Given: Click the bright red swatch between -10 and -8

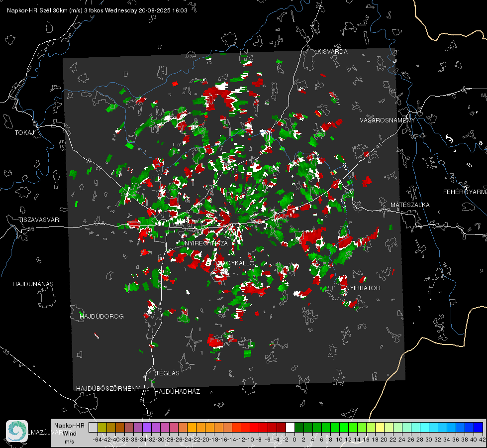Looking at the screenshot, I should [254, 427].
